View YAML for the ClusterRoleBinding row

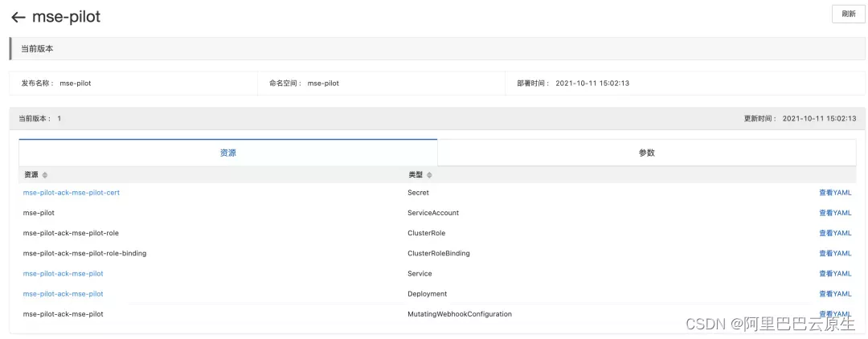pyautogui.click(x=835, y=253)
